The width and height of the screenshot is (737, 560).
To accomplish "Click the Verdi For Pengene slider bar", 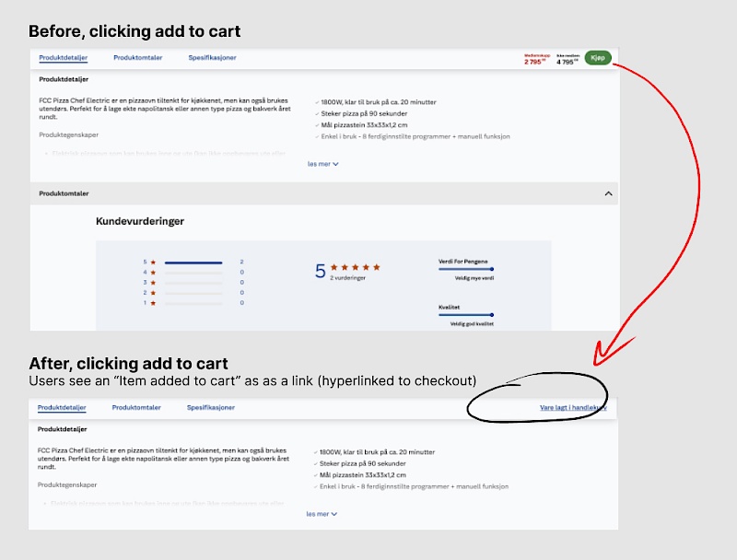I will pyautogui.click(x=466, y=269).
